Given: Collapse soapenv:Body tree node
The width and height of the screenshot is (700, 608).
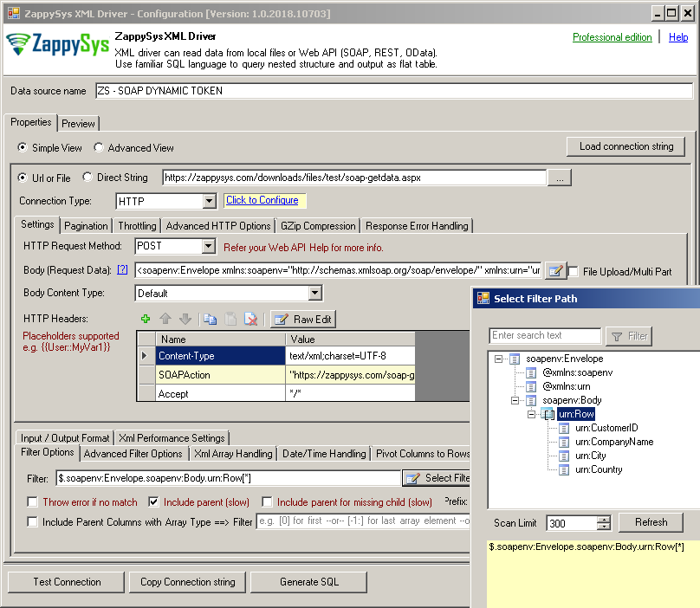Looking at the screenshot, I should click(515, 400).
